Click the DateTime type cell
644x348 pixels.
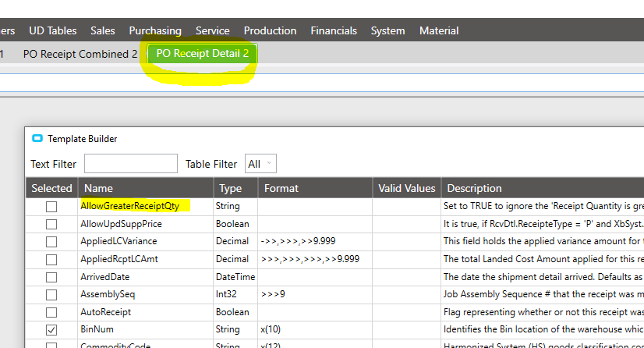pos(235,277)
